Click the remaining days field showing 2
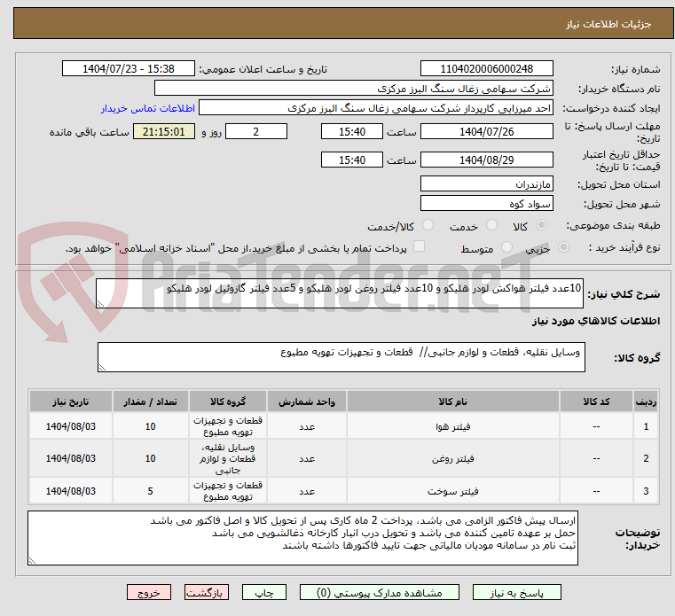The image size is (675, 616). (x=256, y=132)
